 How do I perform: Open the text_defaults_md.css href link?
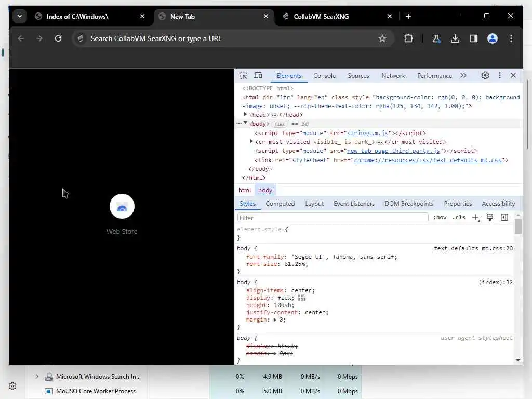(428, 160)
